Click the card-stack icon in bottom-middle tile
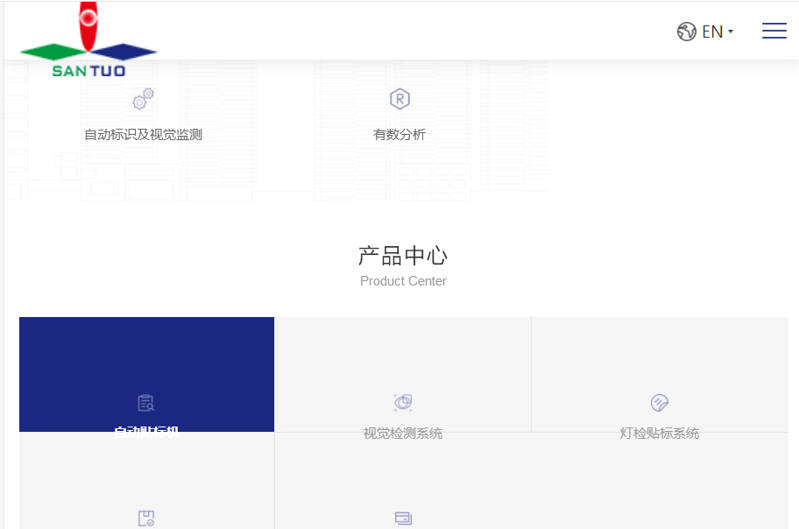This screenshot has height=529, width=799. pos(403,518)
